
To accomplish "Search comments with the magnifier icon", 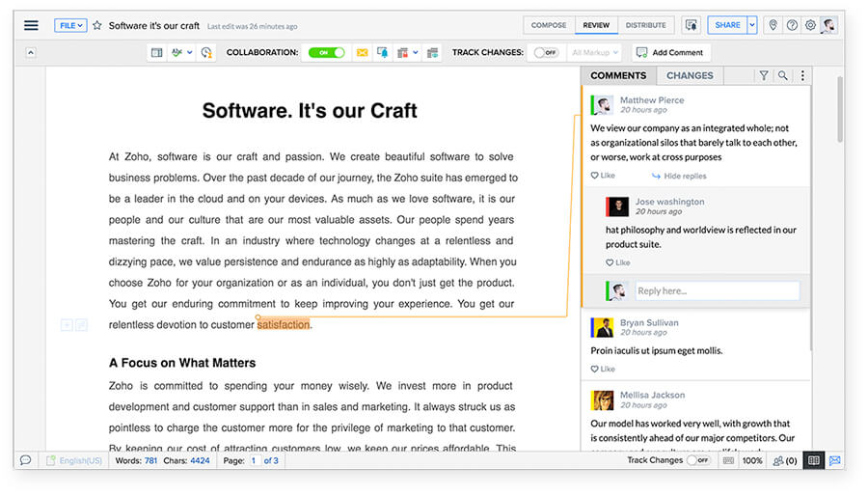I will point(783,75).
